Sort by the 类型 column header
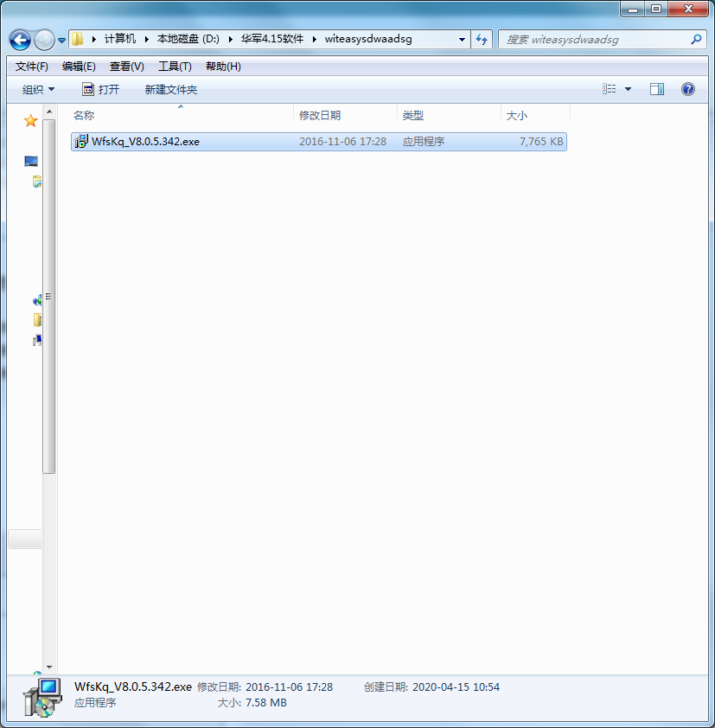715x728 pixels. (x=449, y=115)
